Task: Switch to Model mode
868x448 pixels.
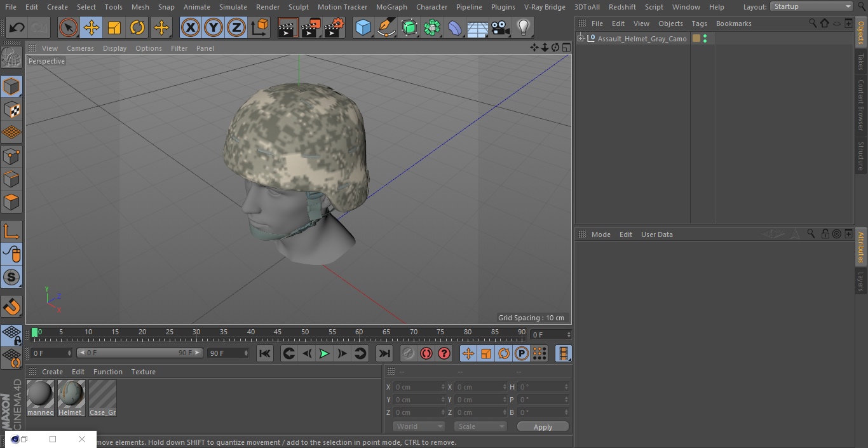Action: pos(11,86)
